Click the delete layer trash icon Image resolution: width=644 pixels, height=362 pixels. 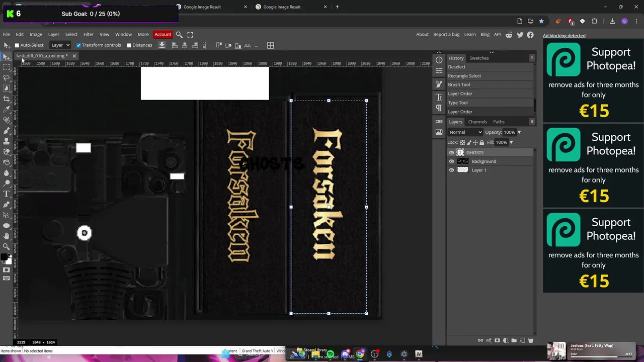pos(530,340)
